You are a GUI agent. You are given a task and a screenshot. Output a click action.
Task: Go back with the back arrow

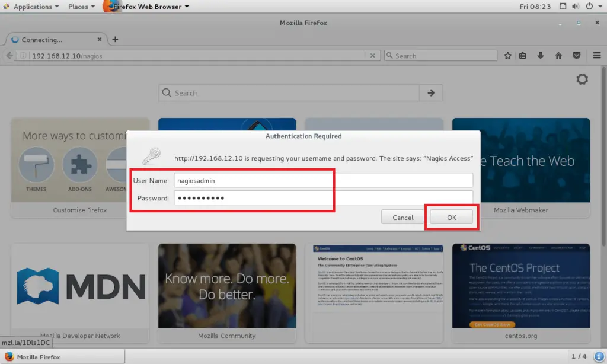(x=9, y=56)
